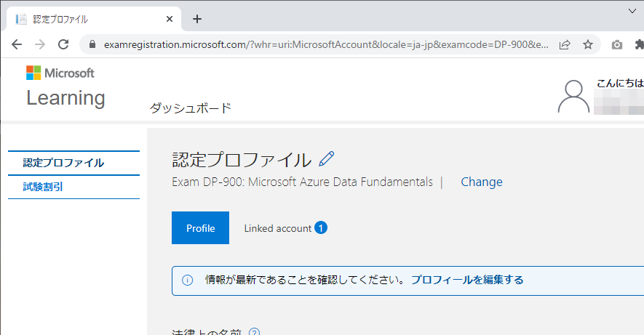Go back with the browser back arrow

point(17,44)
